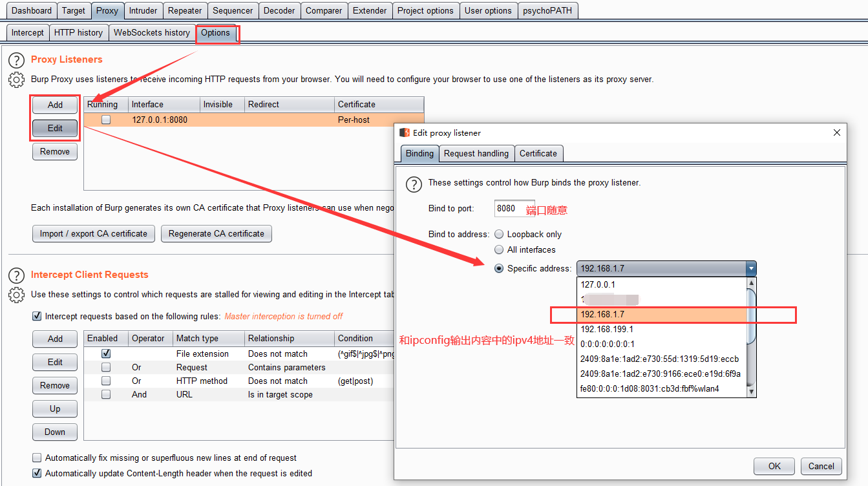Click Edit under Intercept Client Requests

click(x=55, y=362)
